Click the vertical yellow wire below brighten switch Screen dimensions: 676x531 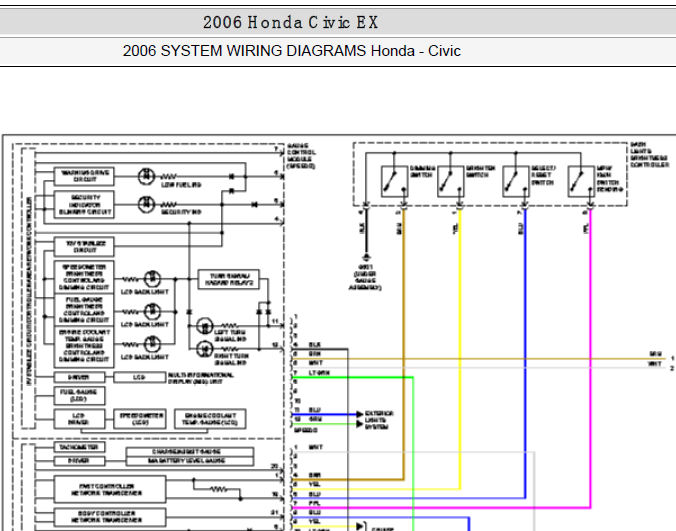pos(460,349)
